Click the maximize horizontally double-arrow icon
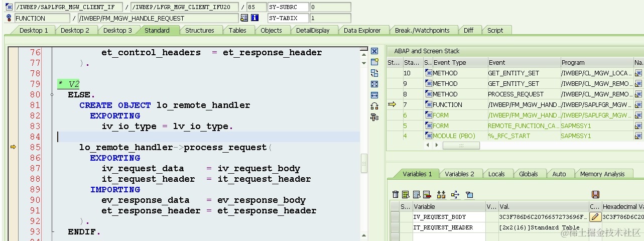644x241 pixels. click(x=374, y=95)
